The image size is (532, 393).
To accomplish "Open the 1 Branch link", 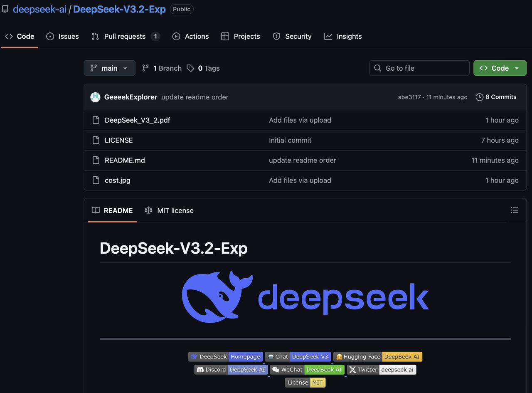I will 162,68.
